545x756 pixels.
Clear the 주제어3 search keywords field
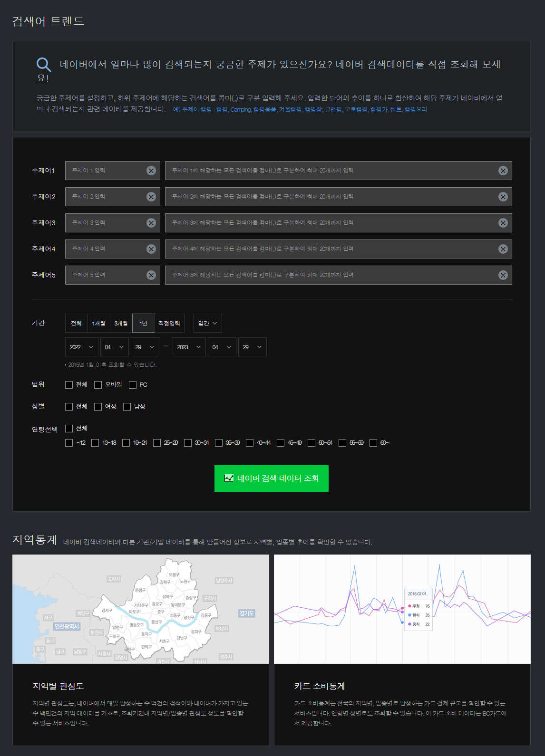503,223
